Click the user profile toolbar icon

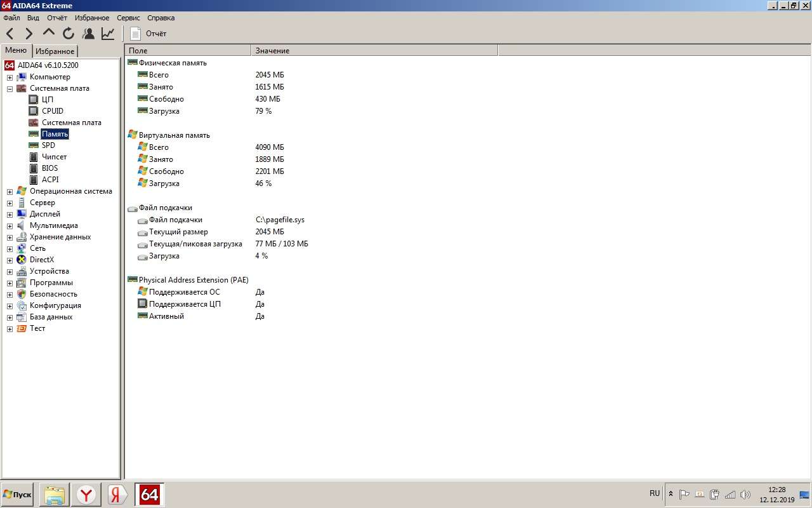[88, 34]
